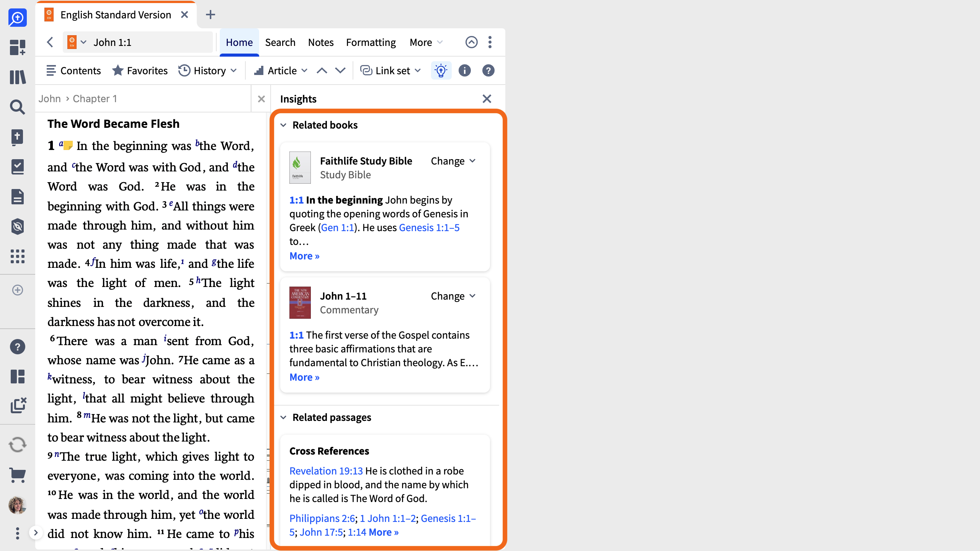Click the close all panels icon
The height and width of the screenshot is (551, 980).
(x=18, y=406)
